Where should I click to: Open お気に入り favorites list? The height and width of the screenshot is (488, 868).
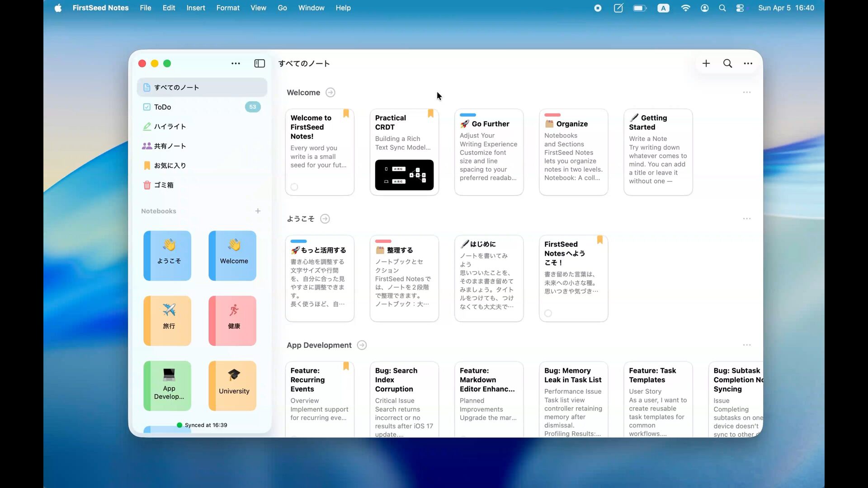[170, 165]
